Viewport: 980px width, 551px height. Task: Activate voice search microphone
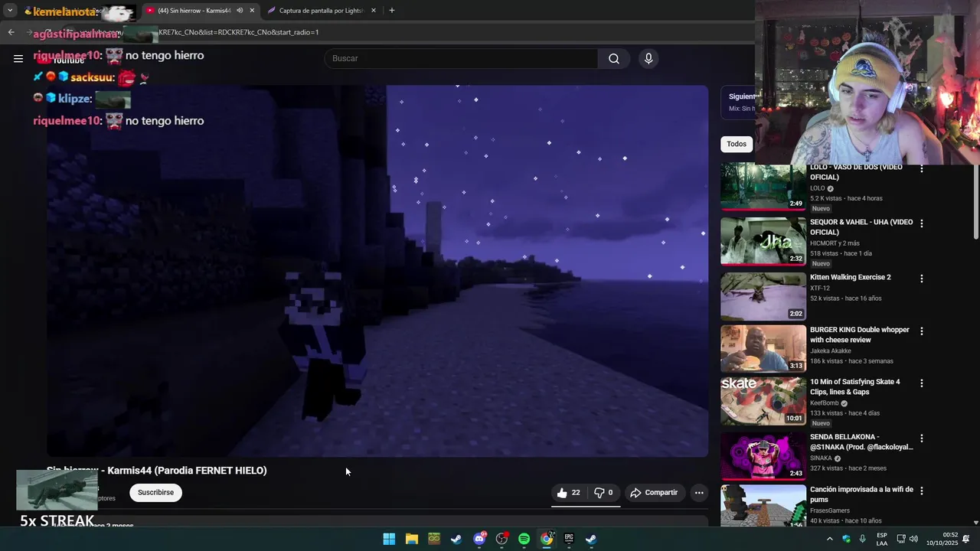[x=648, y=58]
